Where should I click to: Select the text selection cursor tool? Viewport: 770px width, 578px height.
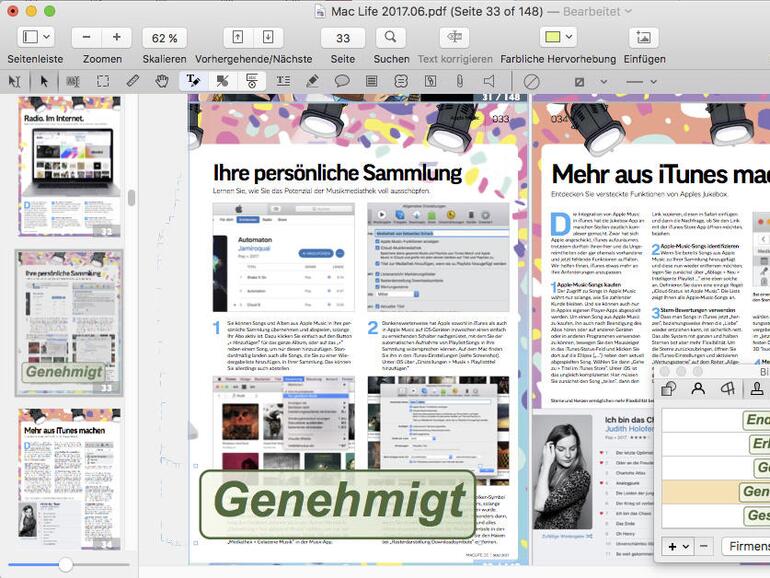pos(14,81)
